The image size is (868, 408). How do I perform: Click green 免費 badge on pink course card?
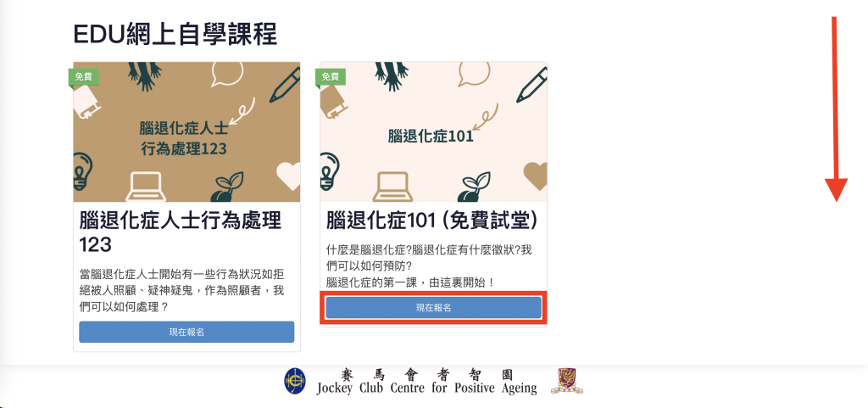click(331, 77)
